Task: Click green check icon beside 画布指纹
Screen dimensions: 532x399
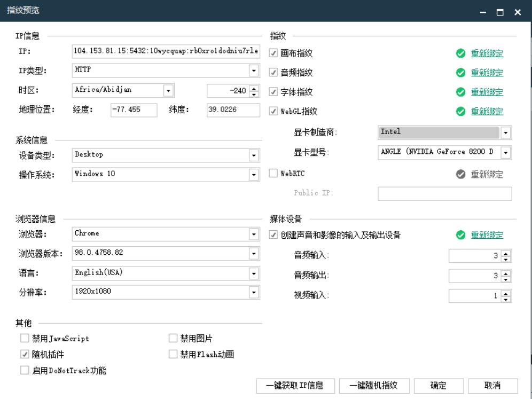Action: tap(460, 53)
